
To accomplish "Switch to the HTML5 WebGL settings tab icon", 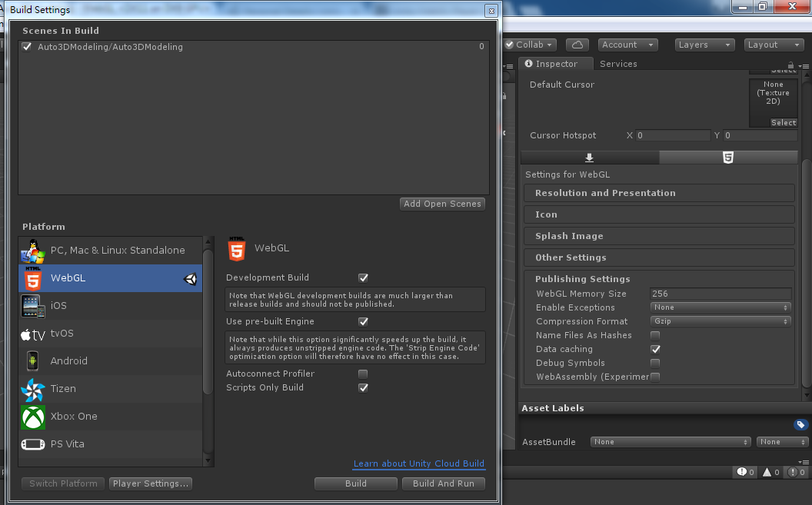I will point(727,158).
